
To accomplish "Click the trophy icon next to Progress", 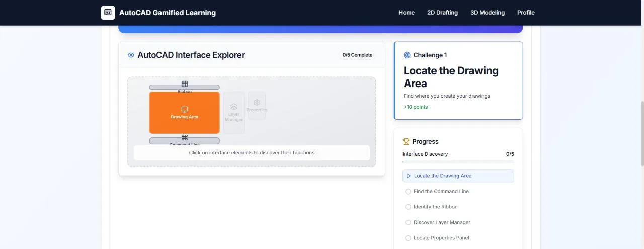I will pyautogui.click(x=406, y=142).
